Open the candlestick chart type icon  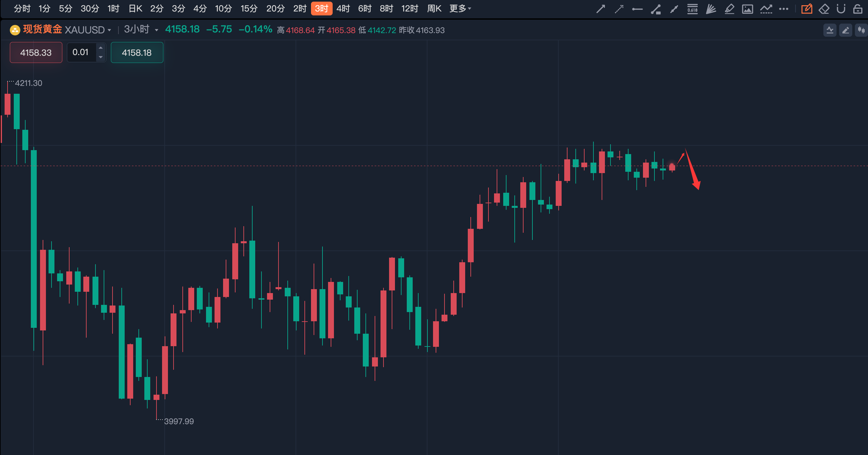tap(861, 30)
